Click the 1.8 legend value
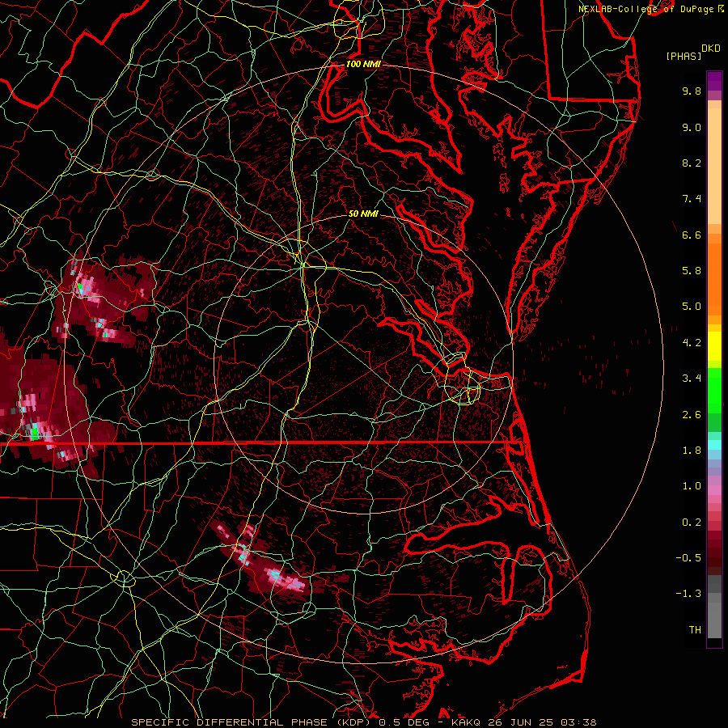The image size is (728, 728). [x=692, y=451]
